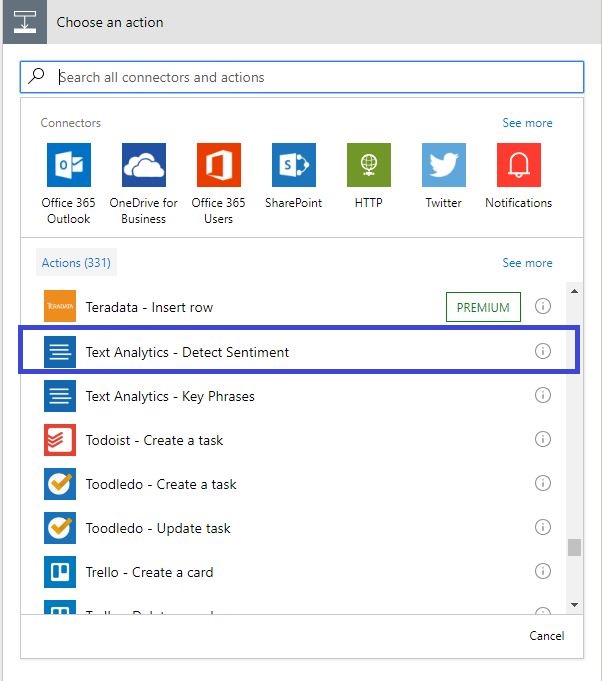Click the Toodledo Create a task icon
This screenshot has width=602, height=681.
click(60, 484)
